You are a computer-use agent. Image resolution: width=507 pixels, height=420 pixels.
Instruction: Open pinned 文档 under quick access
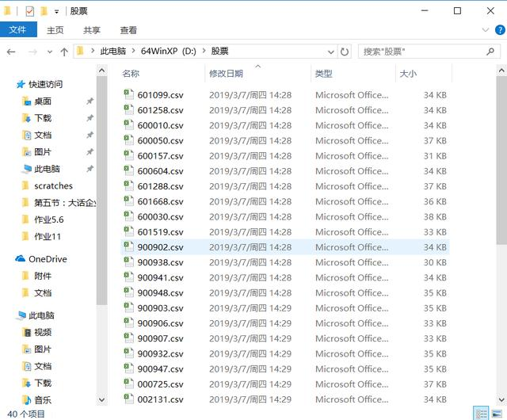43,136
